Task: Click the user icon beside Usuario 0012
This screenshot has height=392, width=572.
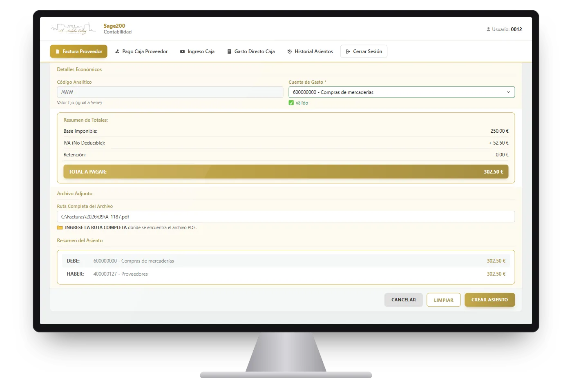Action: tap(488, 29)
